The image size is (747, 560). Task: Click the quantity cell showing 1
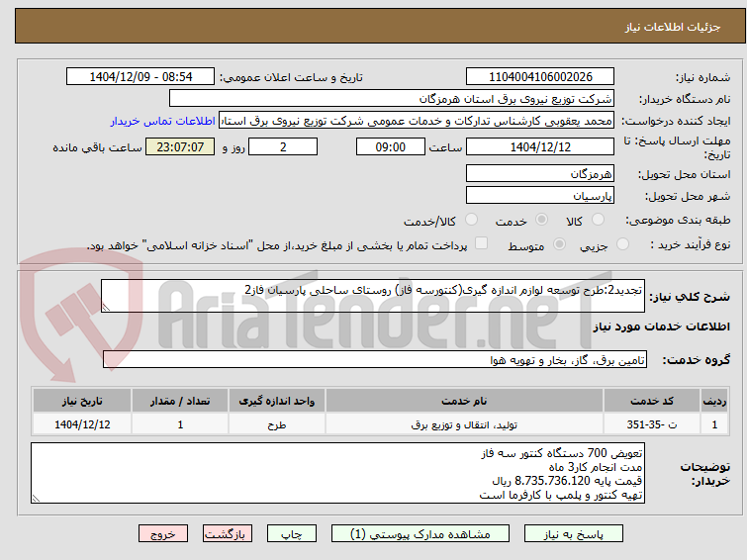coord(180,424)
